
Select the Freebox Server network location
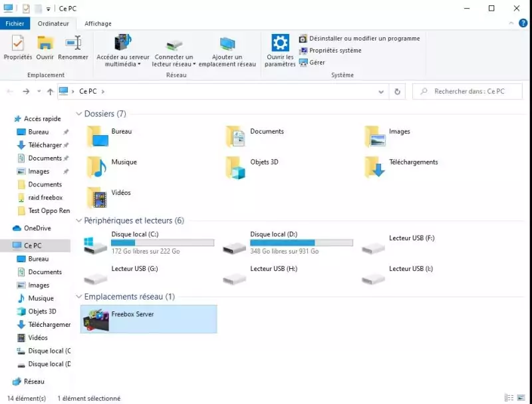[148, 319]
